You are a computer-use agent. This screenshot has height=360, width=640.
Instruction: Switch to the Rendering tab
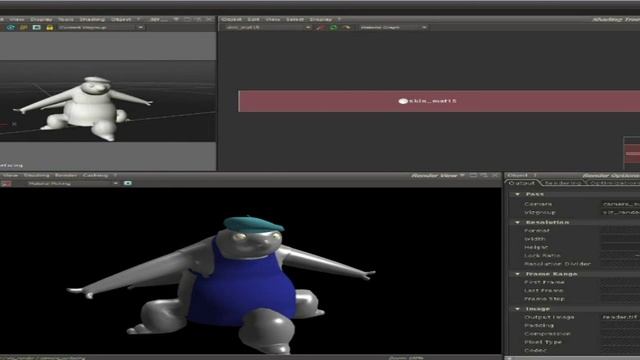pyautogui.click(x=563, y=183)
